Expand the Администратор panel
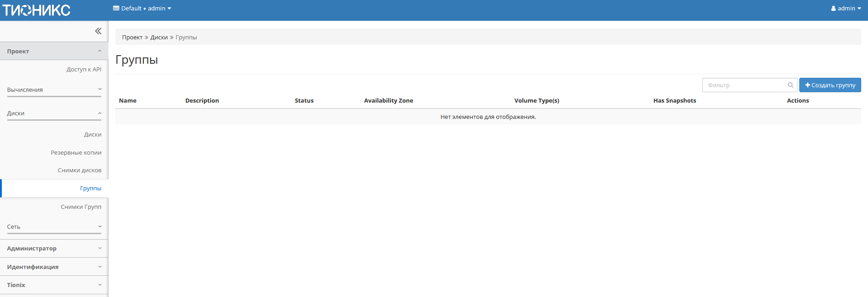The height and width of the screenshot is (297, 868). coord(54,248)
